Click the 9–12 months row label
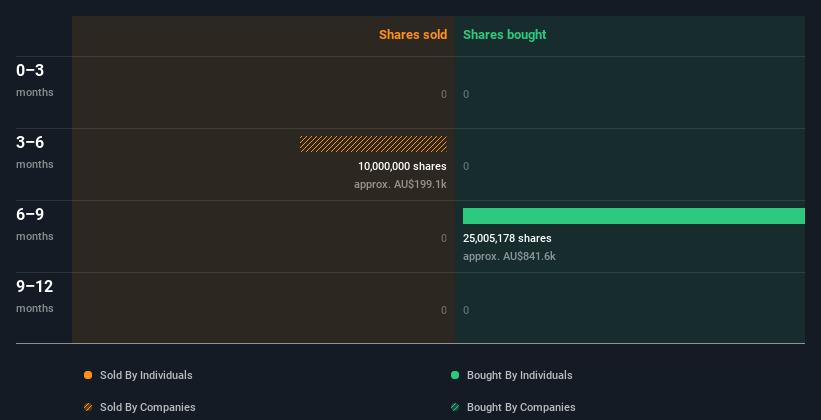The height and width of the screenshot is (420, 821). coord(35,296)
